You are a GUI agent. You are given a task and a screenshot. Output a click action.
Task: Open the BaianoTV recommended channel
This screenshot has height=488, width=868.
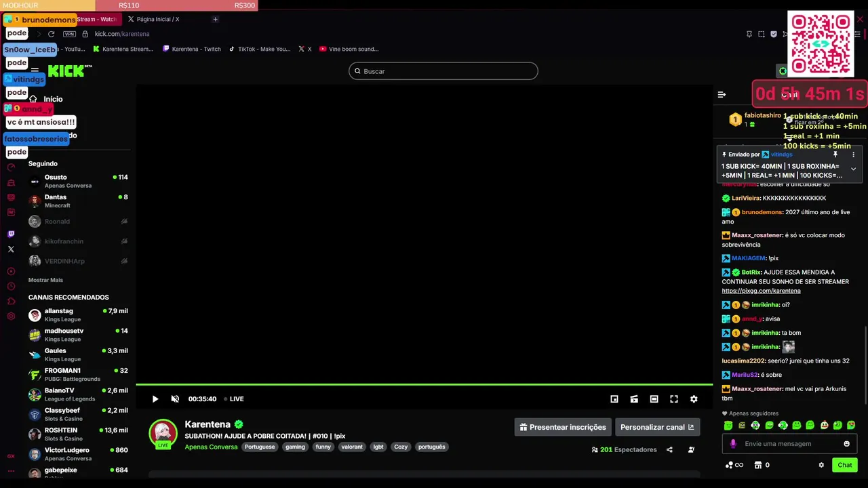[78, 394]
